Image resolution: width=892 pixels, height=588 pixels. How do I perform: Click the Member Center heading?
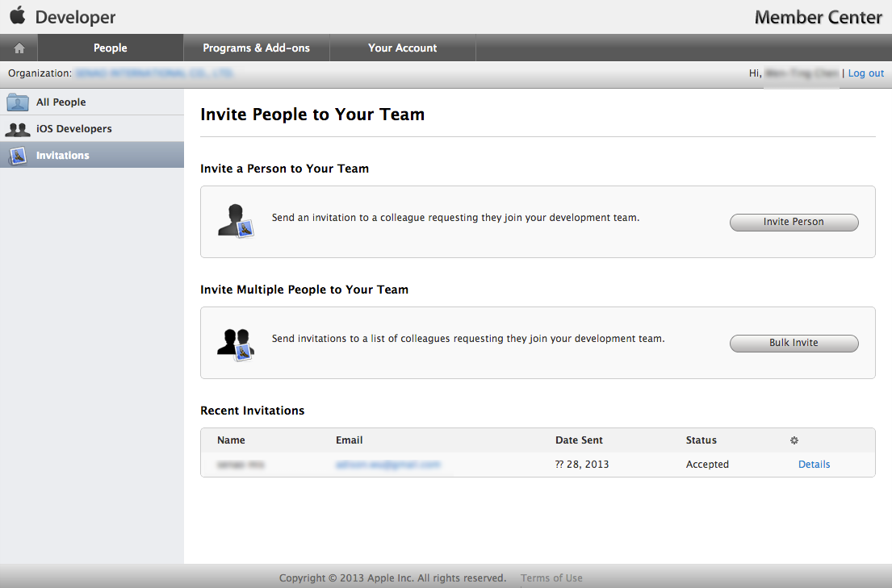click(818, 18)
